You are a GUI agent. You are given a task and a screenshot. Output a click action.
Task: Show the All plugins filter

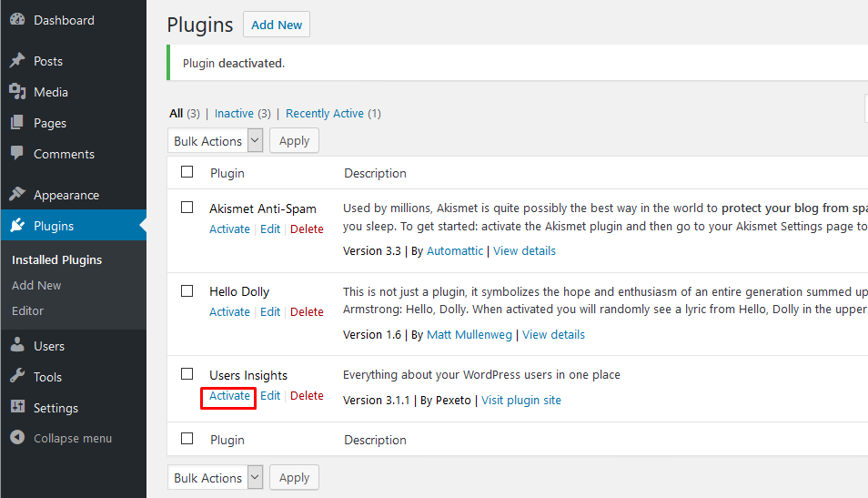coord(176,114)
